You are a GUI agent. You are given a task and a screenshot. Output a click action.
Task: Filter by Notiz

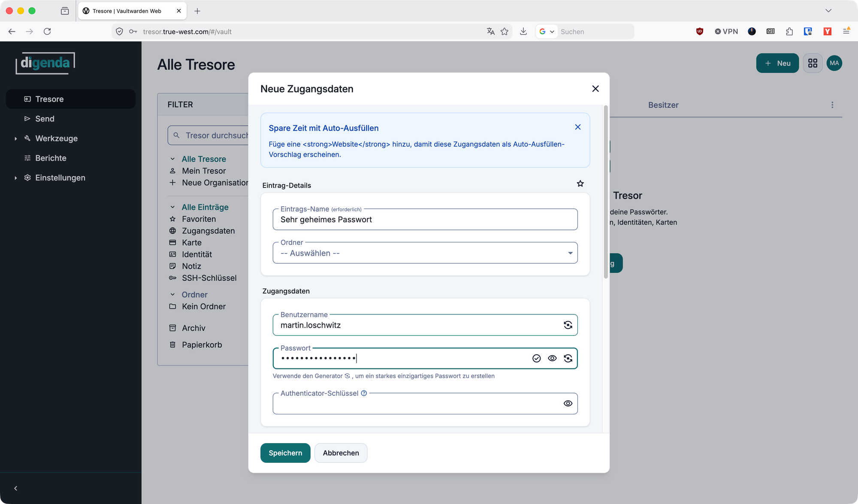coord(191,266)
